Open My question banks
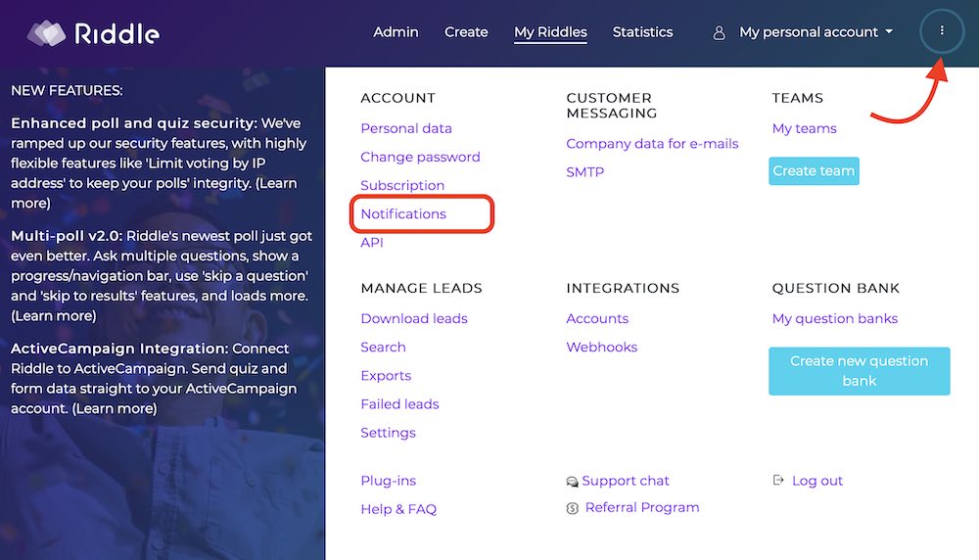The width and height of the screenshot is (979, 560). [x=835, y=318]
